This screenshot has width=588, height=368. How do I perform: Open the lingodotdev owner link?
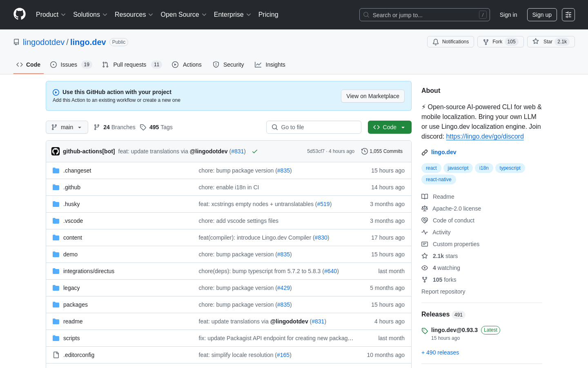tap(44, 42)
